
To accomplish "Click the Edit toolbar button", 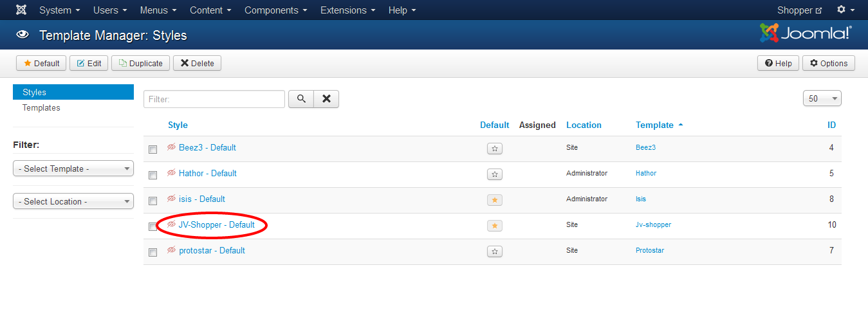I will [89, 63].
